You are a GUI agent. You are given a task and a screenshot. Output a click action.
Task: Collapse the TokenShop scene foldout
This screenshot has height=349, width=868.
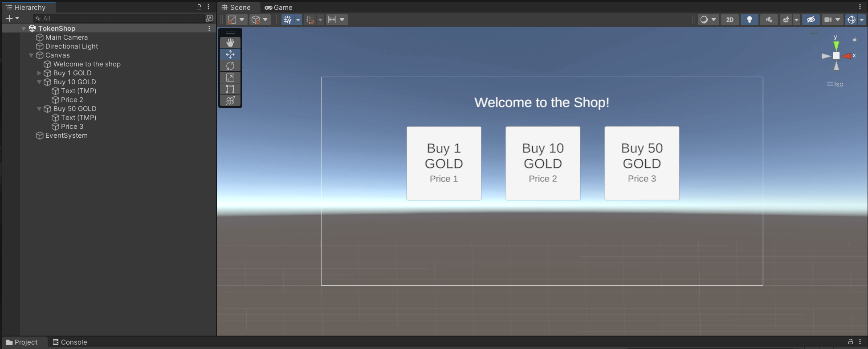point(24,29)
